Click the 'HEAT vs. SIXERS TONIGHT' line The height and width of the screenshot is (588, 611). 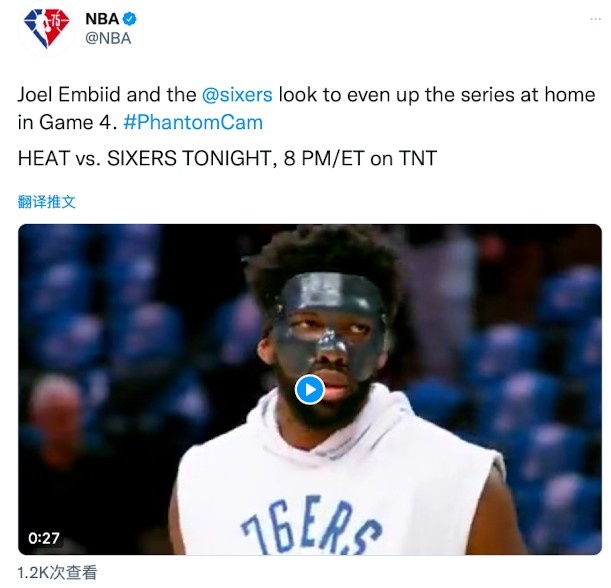point(145,158)
